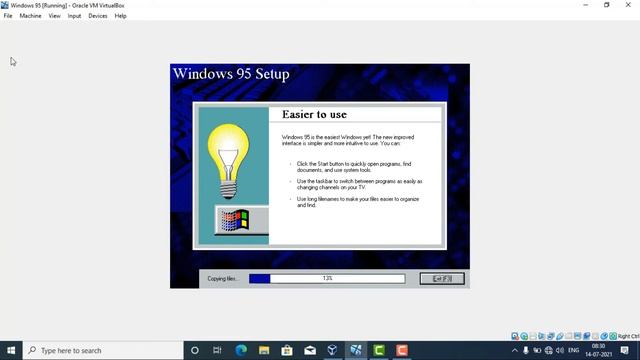The image size is (640, 360).
Task: Open the Help menu
Action: pyautogui.click(x=120, y=16)
